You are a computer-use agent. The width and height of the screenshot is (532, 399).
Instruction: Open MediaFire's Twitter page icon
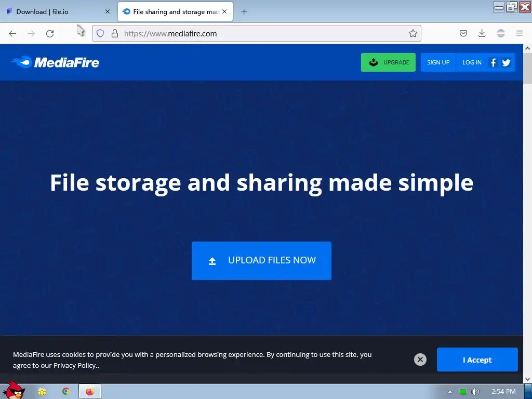point(506,62)
